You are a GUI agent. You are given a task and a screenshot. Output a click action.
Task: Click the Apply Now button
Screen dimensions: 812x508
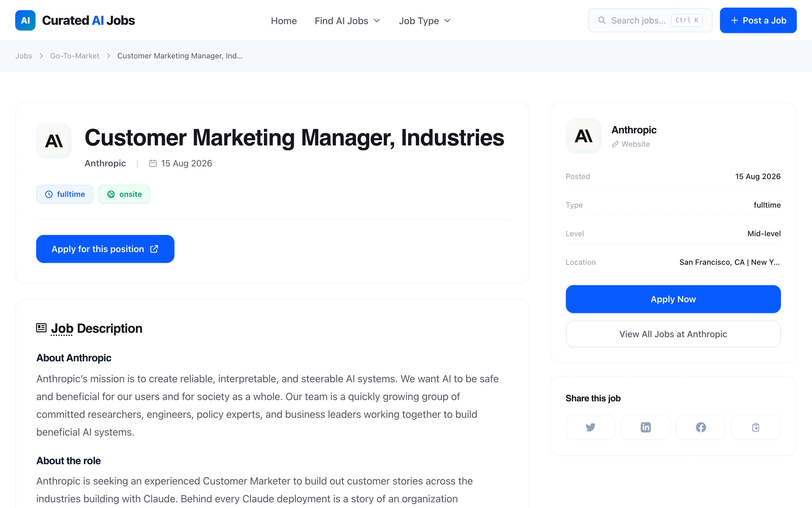(x=673, y=299)
